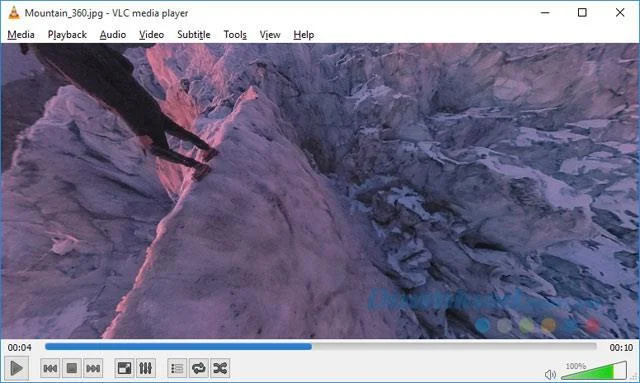Open the Video menu
The width and height of the screenshot is (640, 383).
tap(151, 35)
